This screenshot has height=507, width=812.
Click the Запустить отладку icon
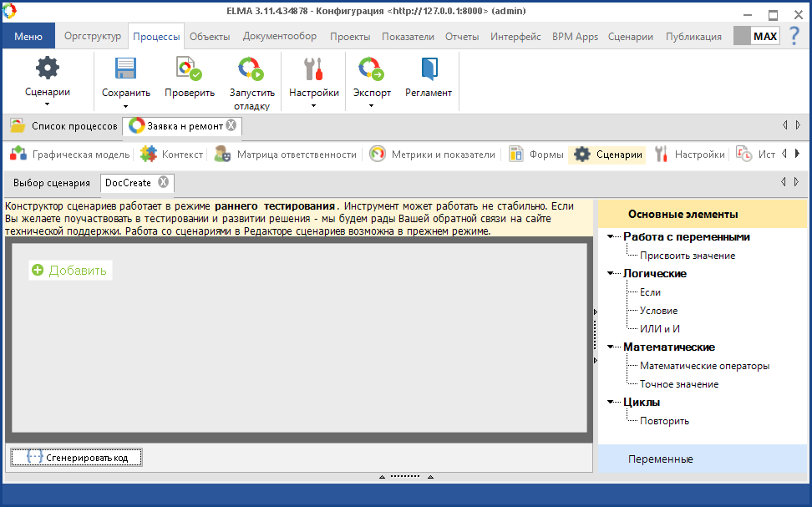251,68
